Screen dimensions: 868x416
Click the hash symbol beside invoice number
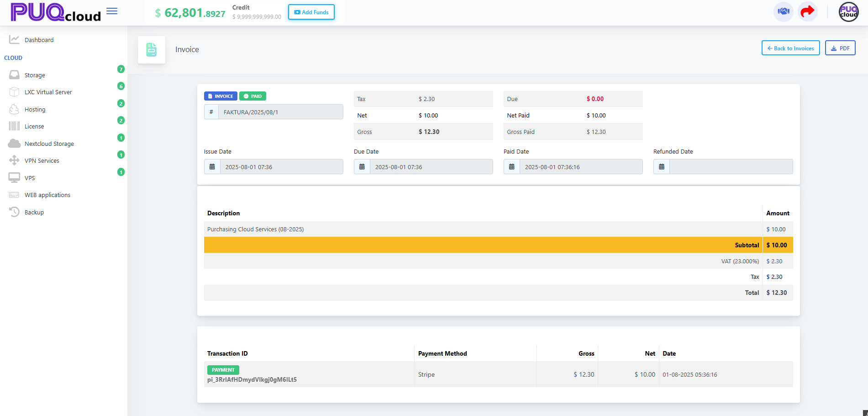(211, 112)
